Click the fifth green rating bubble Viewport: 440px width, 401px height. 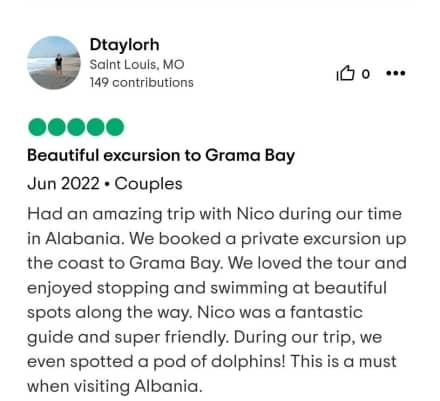pos(115,127)
